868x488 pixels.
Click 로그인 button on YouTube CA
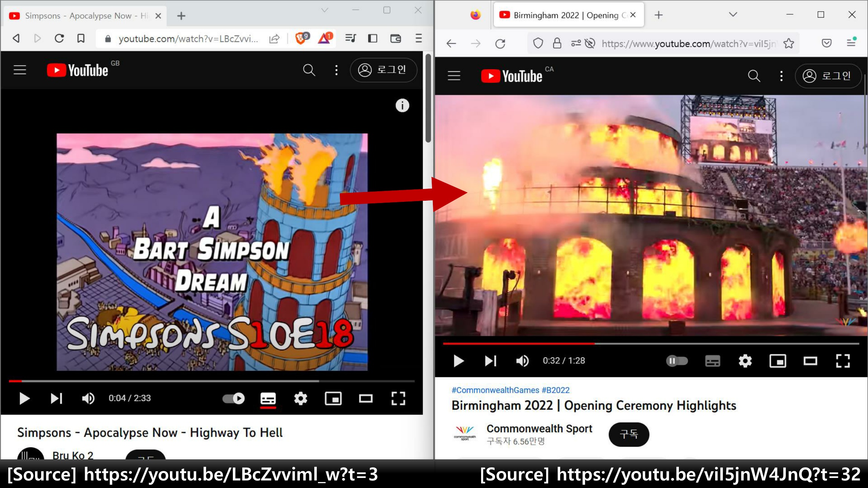[828, 76]
